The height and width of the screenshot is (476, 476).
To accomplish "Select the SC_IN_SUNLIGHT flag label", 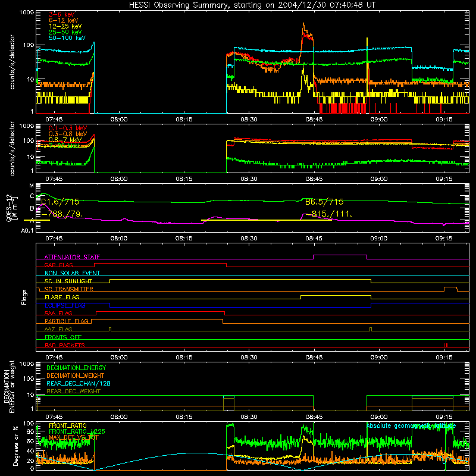I will coord(68,281).
